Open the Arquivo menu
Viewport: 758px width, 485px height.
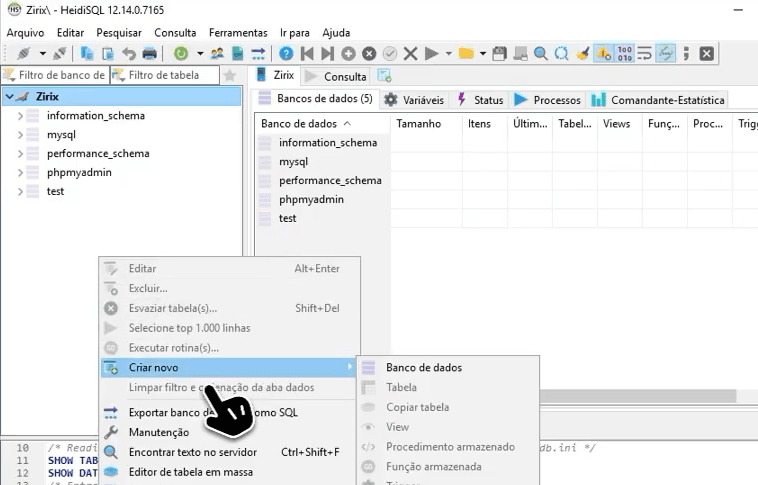[25, 32]
